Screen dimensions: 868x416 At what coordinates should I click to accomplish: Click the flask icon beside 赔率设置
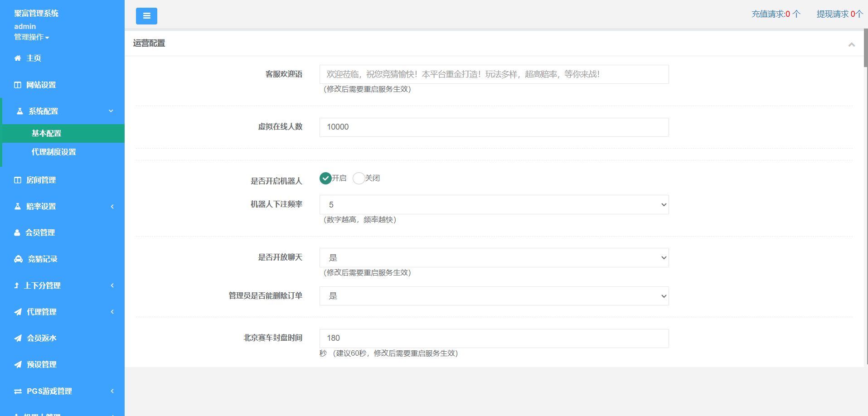(x=18, y=206)
